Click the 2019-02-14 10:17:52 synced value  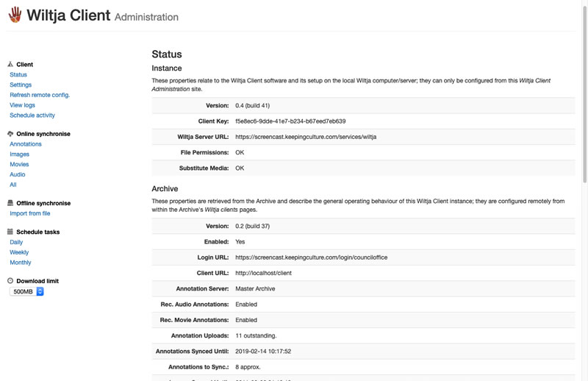263,352
